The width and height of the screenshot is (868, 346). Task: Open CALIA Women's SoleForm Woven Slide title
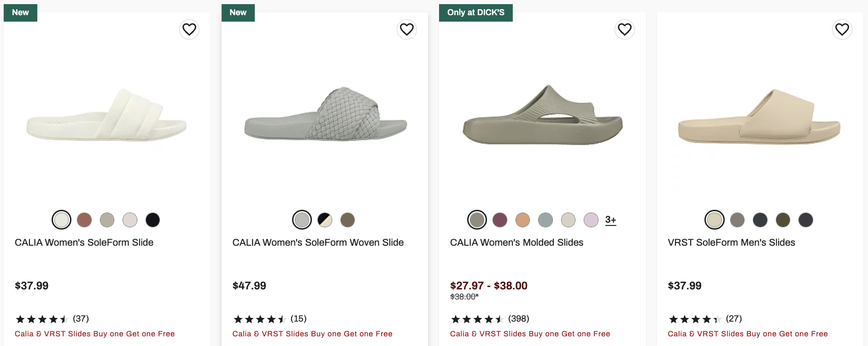click(318, 242)
